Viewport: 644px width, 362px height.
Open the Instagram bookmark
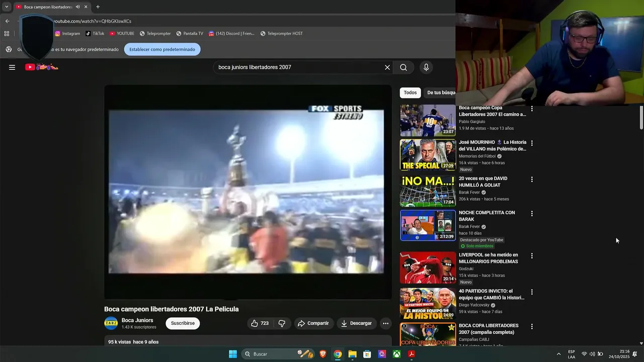pyautogui.click(x=67, y=34)
